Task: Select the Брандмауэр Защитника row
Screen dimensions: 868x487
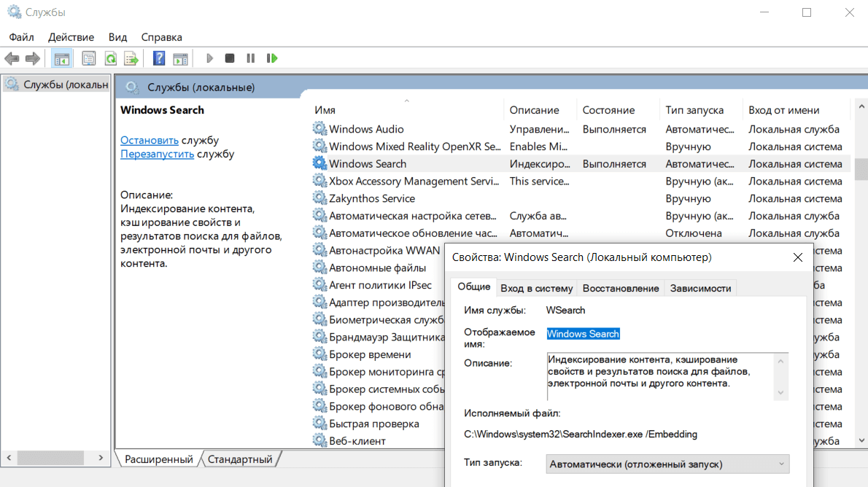Action: click(378, 337)
